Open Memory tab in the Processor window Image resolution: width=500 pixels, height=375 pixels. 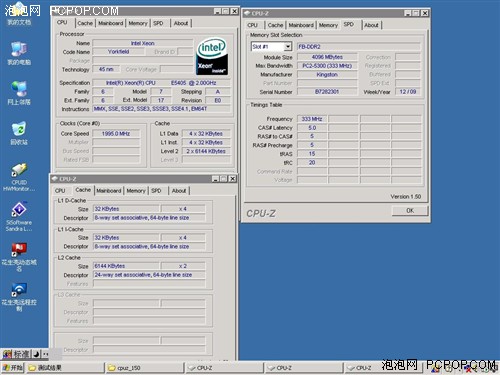tap(138, 23)
